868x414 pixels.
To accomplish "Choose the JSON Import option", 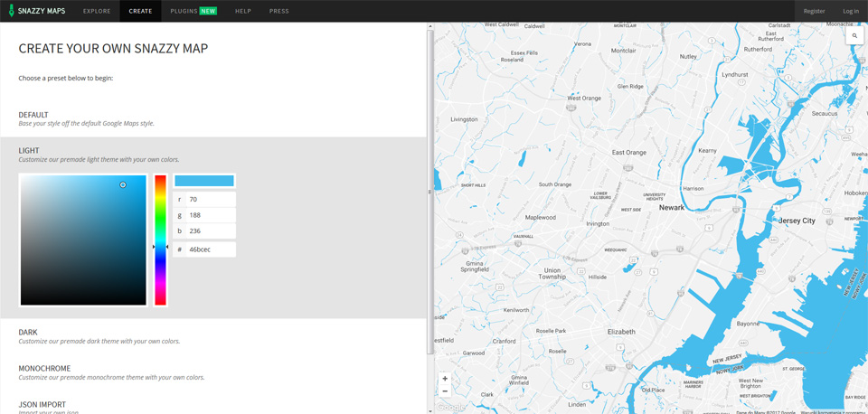I will point(213,408).
